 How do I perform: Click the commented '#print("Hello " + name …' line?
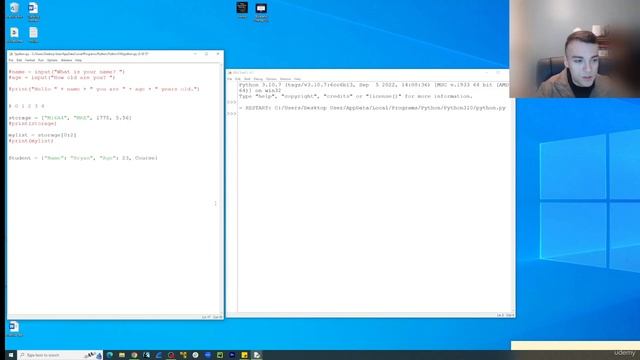[104, 89]
